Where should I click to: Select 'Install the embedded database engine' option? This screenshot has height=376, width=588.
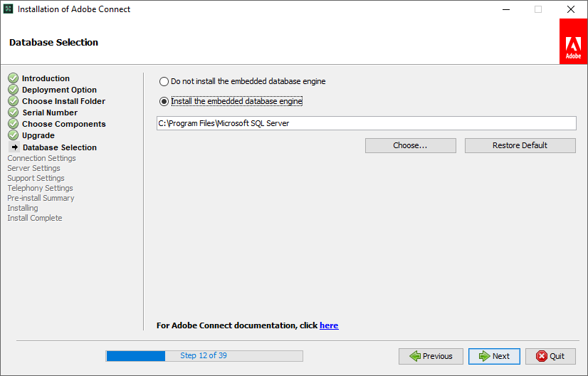tap(231, 101)
